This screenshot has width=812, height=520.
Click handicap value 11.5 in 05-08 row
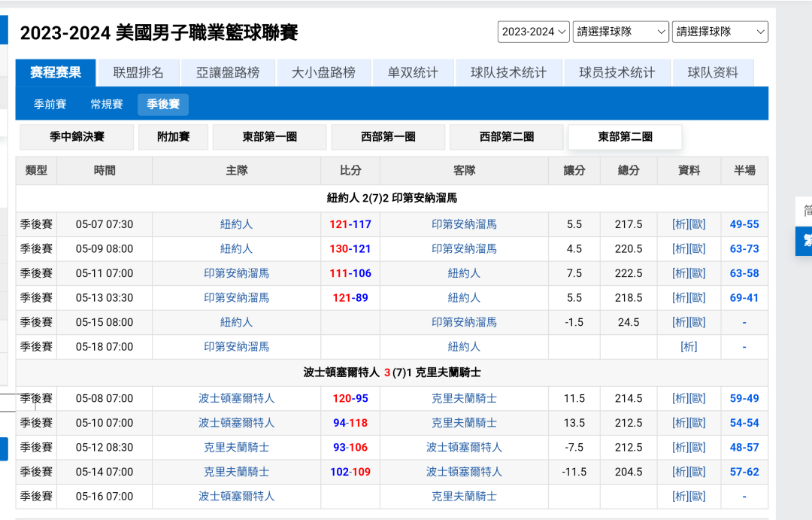click(x=574, y=398)
